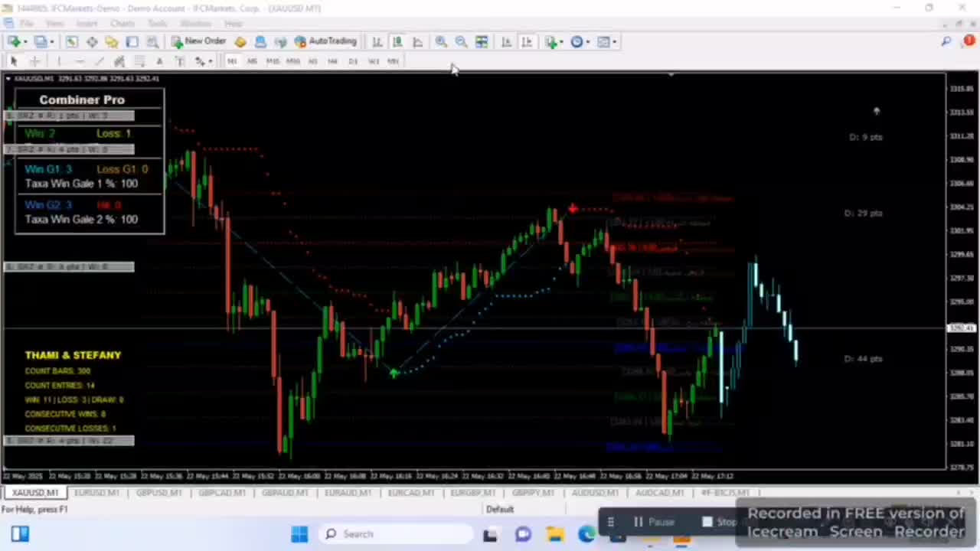Click the blue icon right of MetaEditor

tap(260, 41)
